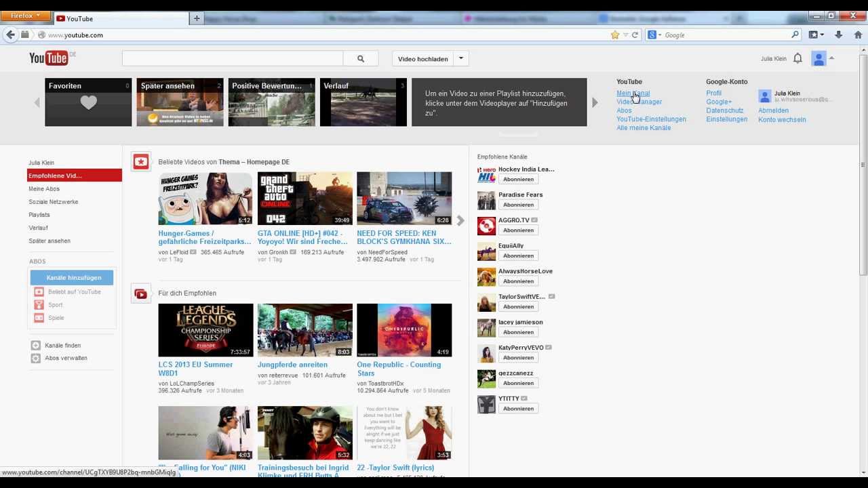The width and height of the screenshot is (868, 488).
Task: Open the LCS 2013 EU Summer video title
Action: tap(195, 369)
